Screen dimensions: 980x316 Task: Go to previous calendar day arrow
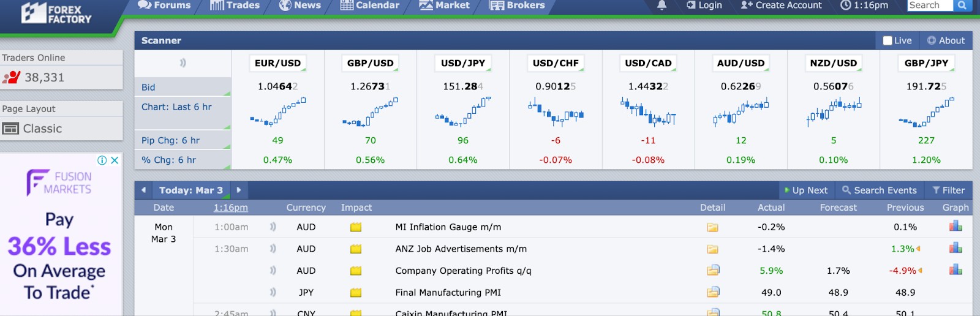(x=143, y=190)
